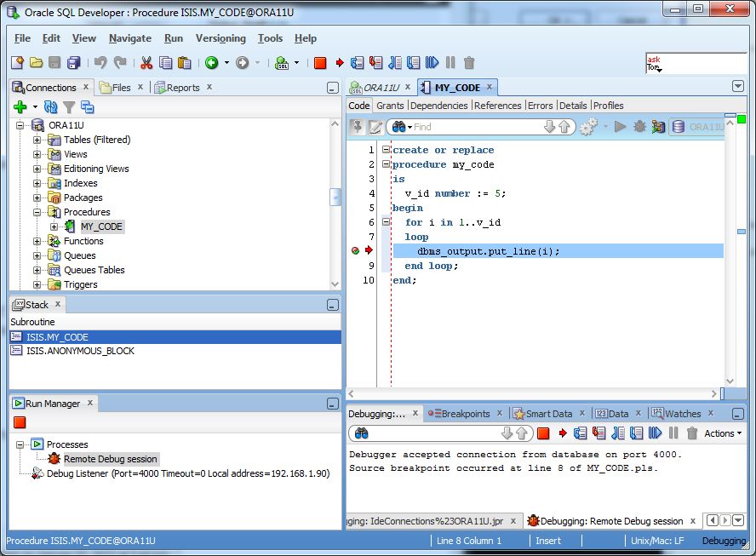The height and width of the screenshot is (556, 756).
Task: Expand the Tables (Filtered) node
Action: pos(37,140)
